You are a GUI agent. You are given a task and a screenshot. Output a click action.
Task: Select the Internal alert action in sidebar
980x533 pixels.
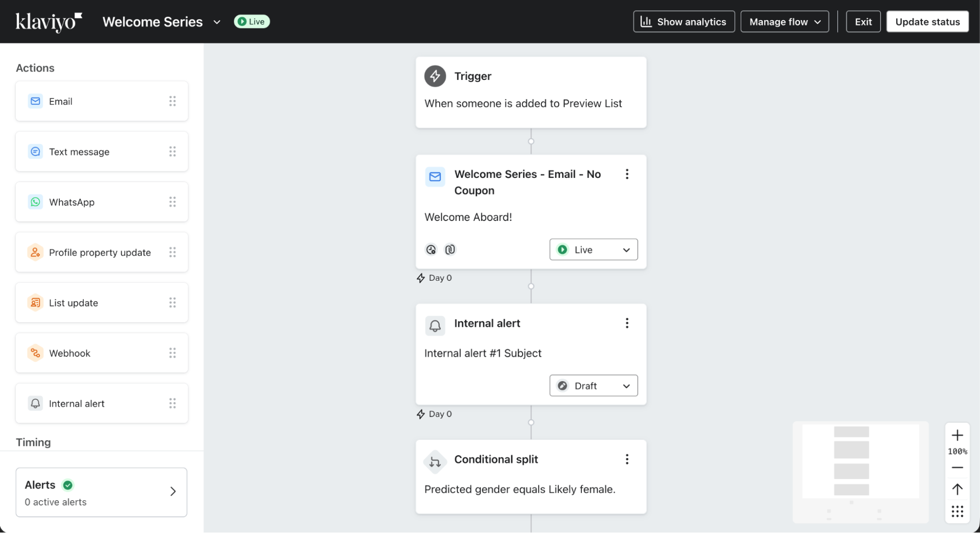pos(35,403)
